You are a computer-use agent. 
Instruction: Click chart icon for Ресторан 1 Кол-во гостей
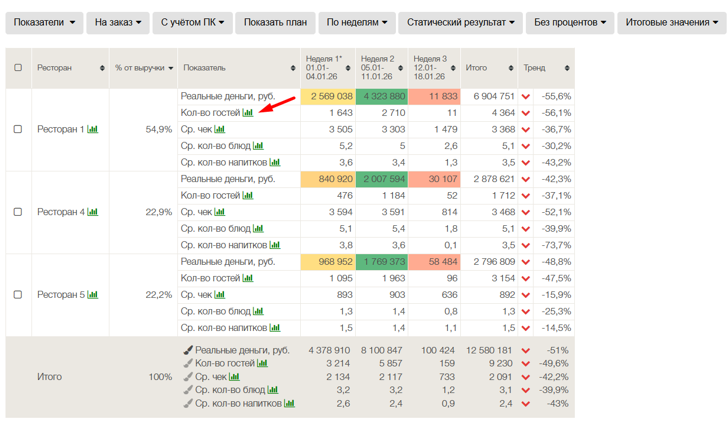pyautogui.click(x=248, y=112)
